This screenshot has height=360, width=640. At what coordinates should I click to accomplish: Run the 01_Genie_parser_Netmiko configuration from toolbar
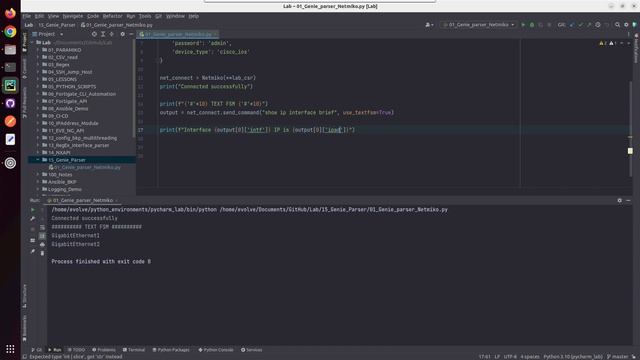(523, 25)
